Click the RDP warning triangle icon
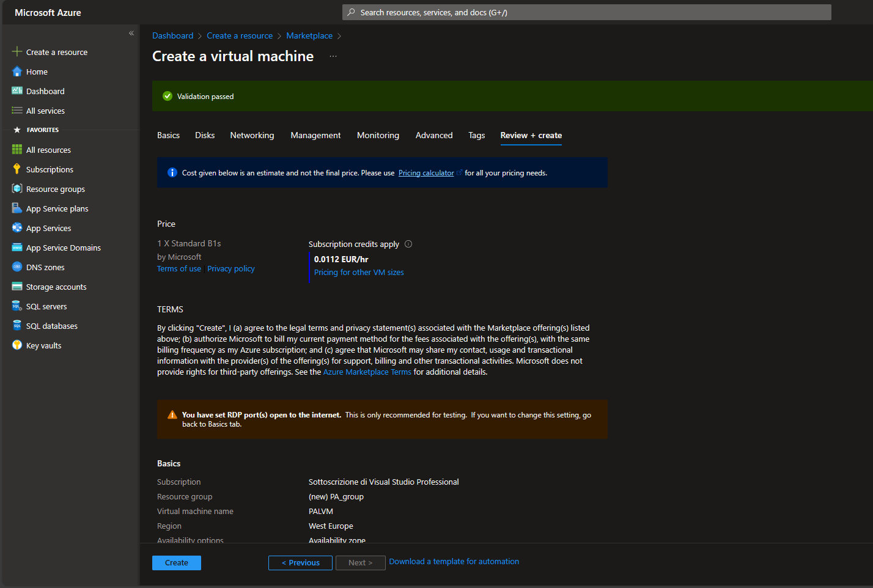The width and height of the screenshot is (873, 588). (172, 415)
